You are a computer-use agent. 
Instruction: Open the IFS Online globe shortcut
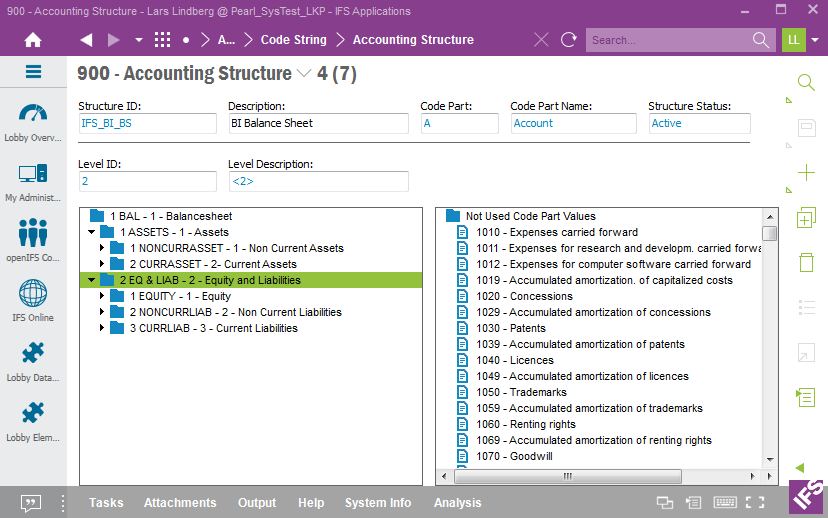pyautogui.click(x=33, y=300)
